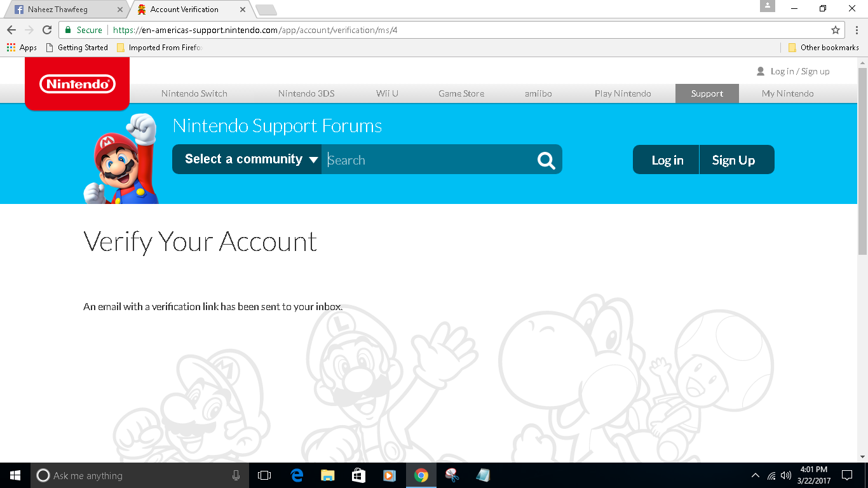The width and height of the screenshot is (868, 488).
Task: Launch Microsoft Edge from the taskbar
Action: 297,475
